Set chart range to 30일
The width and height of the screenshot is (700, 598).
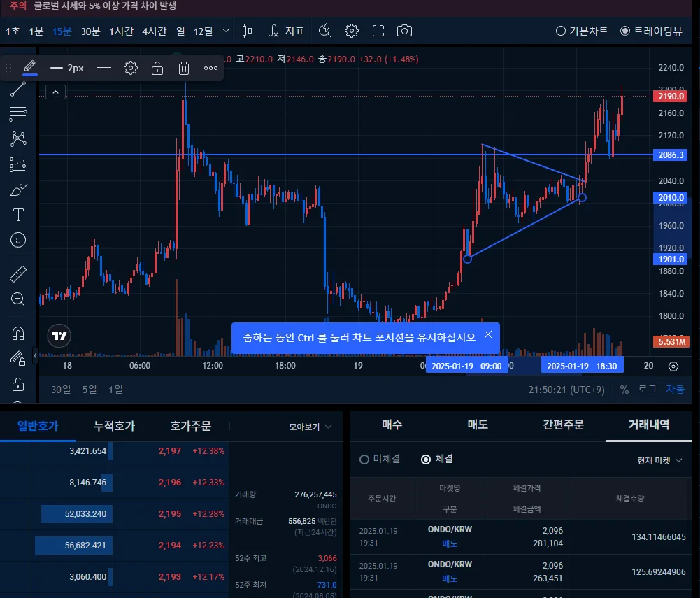point(61,390)
